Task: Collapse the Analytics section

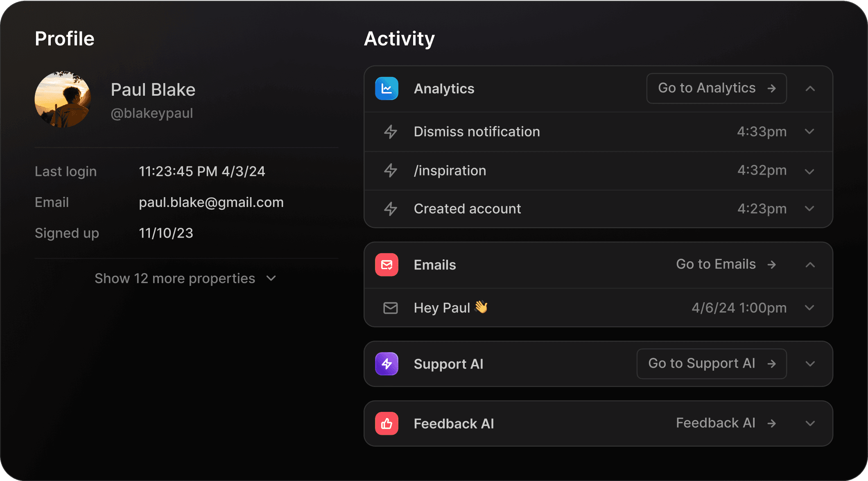Action: pos(810,88)
